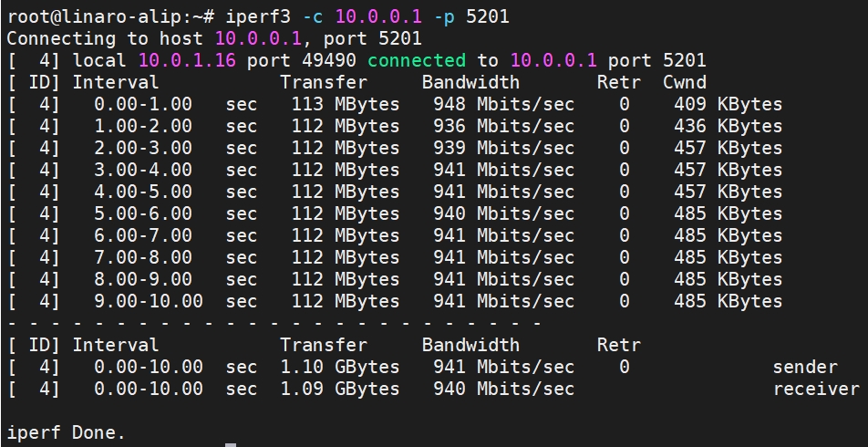Click the terminal cursor block at bottom
The image size is (868, 447).
click(231, 445)
